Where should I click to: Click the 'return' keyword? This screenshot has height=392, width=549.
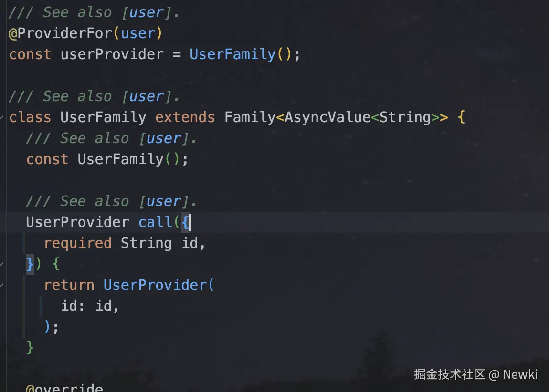point(69,285)
